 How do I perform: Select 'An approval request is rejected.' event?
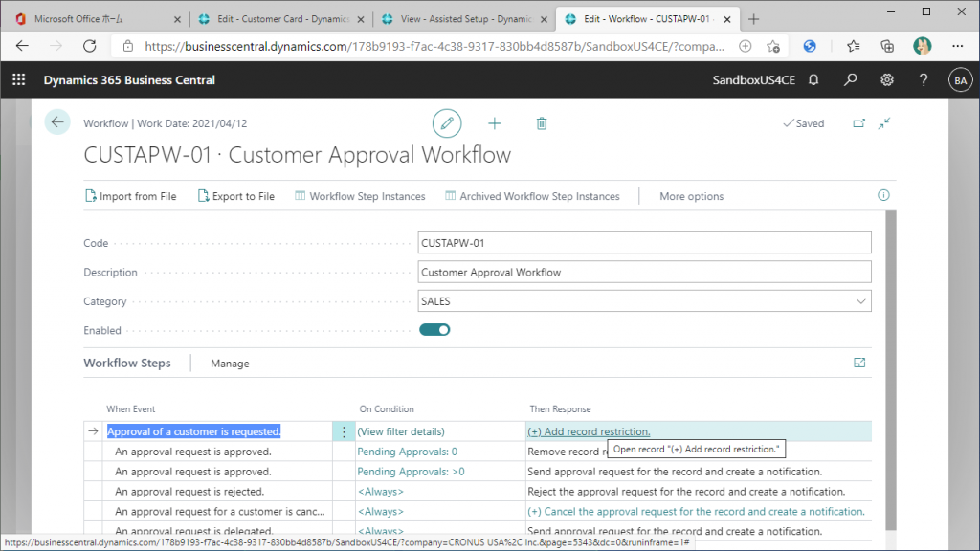pos(189,492)
